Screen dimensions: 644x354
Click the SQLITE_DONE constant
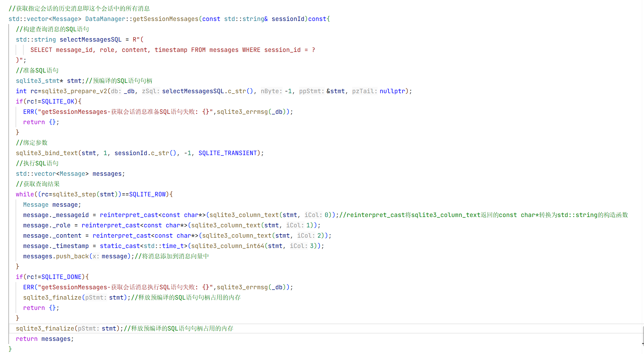click(61, 277)
